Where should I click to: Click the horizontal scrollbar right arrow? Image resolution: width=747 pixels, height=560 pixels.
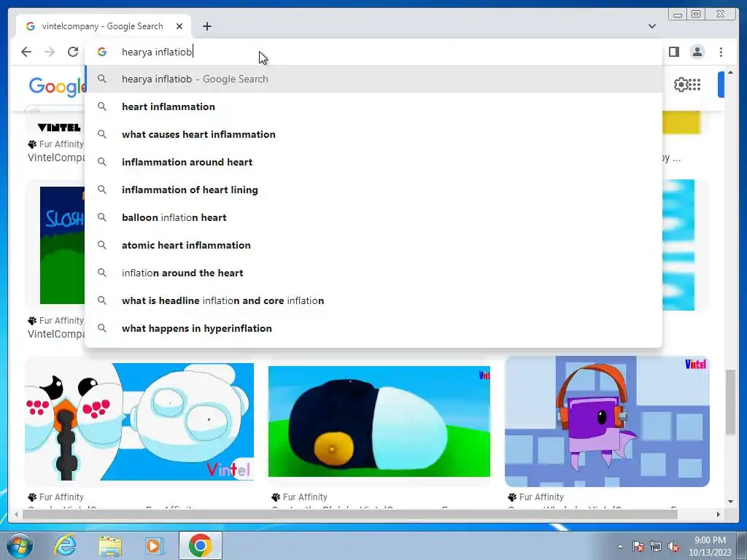719,514
